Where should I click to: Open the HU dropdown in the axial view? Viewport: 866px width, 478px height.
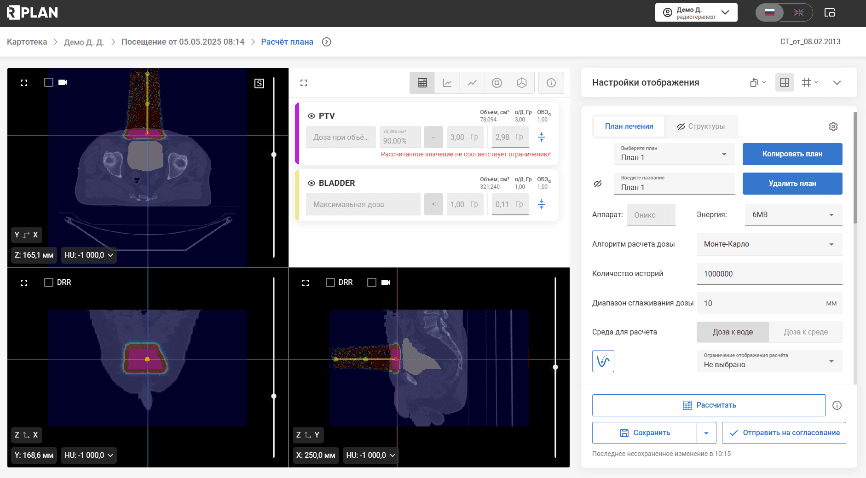pyautogui.click(x=89, y=255)
